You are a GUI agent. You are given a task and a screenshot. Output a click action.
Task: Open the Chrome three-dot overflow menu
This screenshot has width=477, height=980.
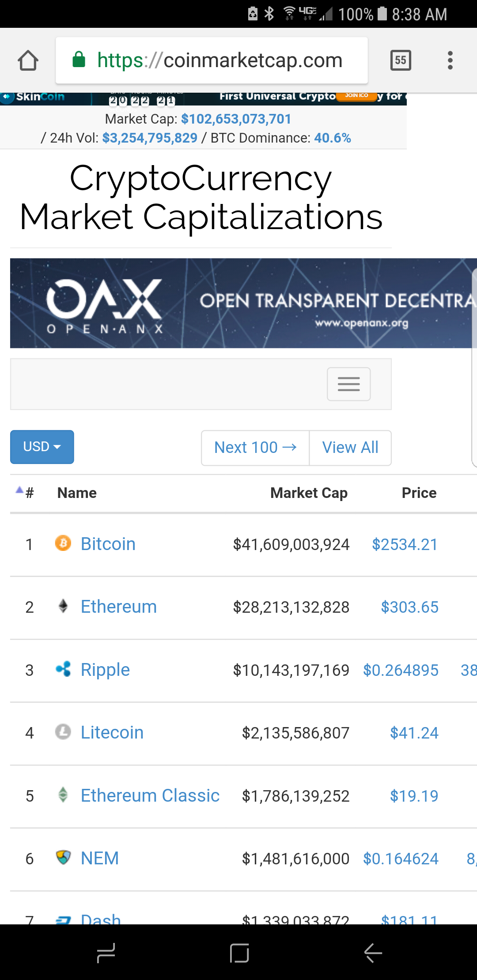(450, 60)
